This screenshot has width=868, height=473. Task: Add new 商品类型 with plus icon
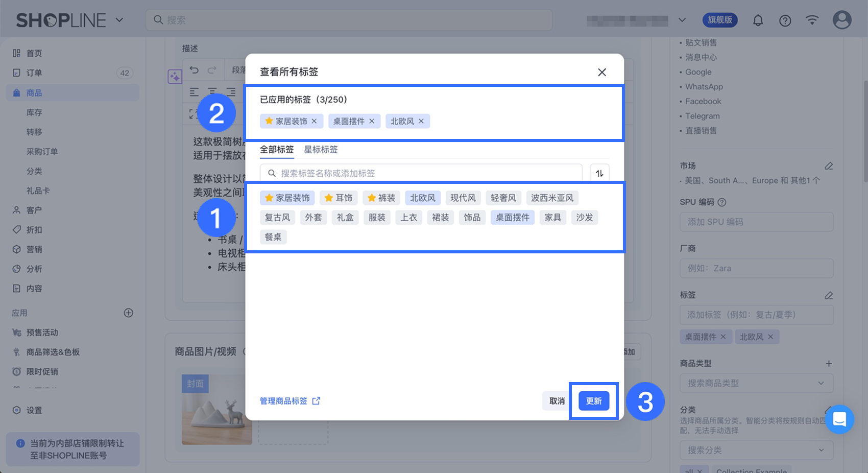(x=829, y=364)
